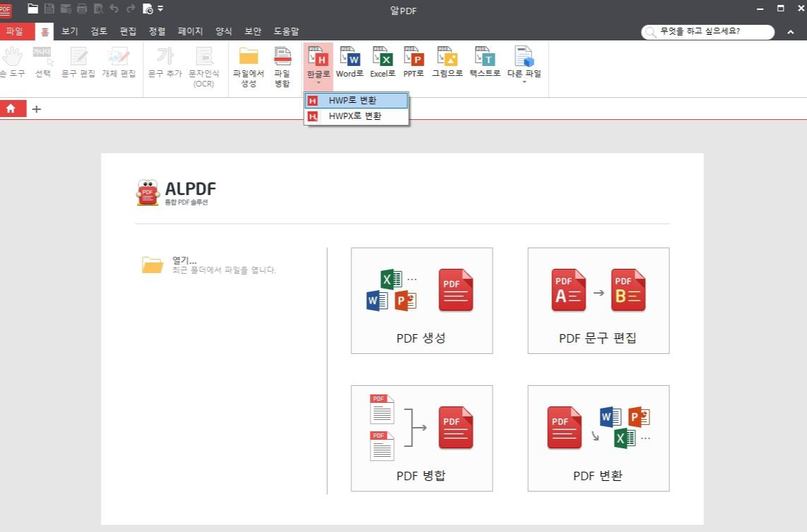Click the save icon in quick access toolbar

[x=50, y=9]
